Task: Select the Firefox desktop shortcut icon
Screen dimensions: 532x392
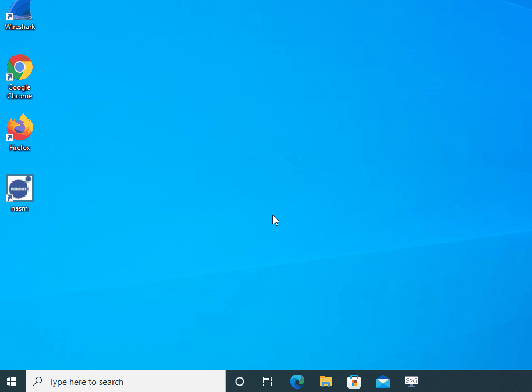Action: [20, 128]
